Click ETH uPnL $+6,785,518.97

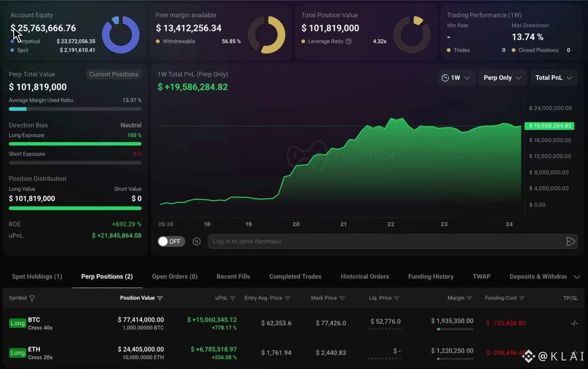pos(214,349)
